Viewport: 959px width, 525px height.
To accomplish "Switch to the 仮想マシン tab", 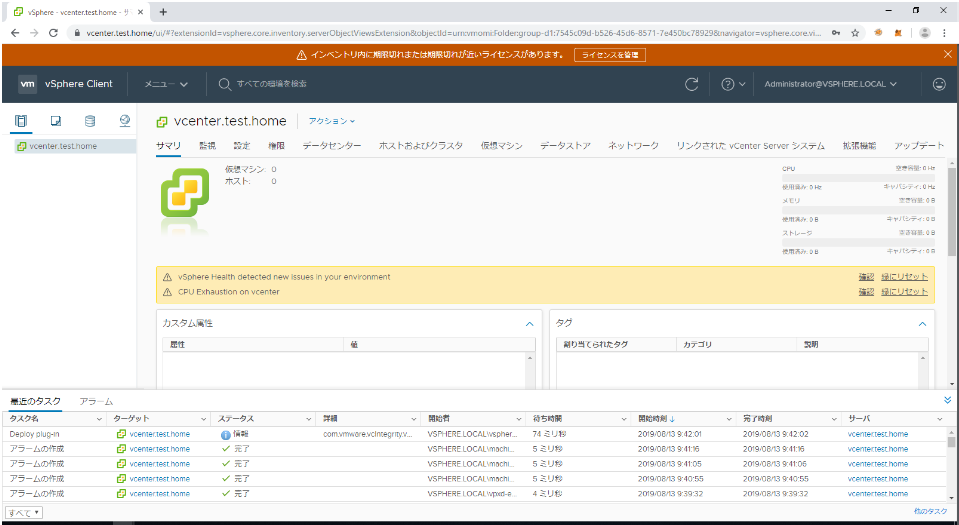I will click(x=502, y=146).
